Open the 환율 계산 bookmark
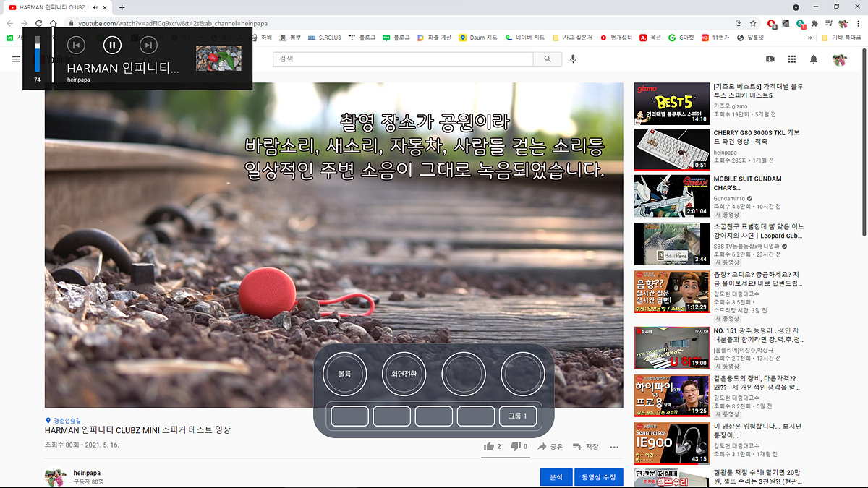 435,37
